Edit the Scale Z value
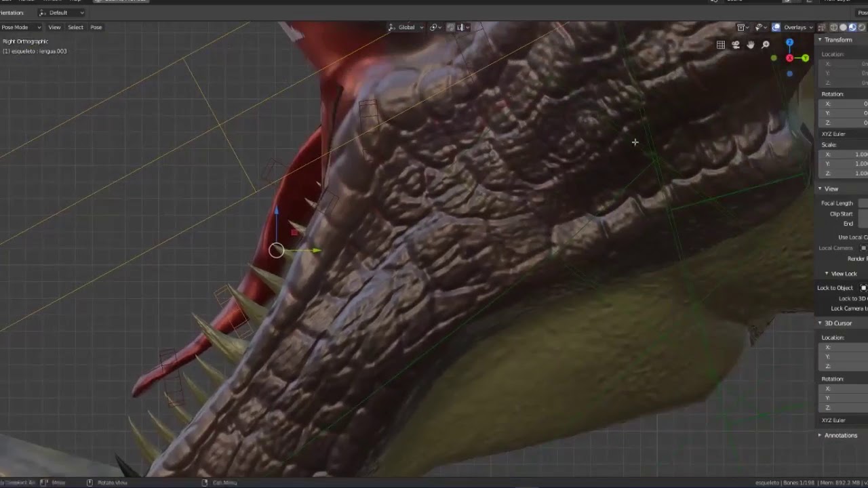 (x=844, y=174)
